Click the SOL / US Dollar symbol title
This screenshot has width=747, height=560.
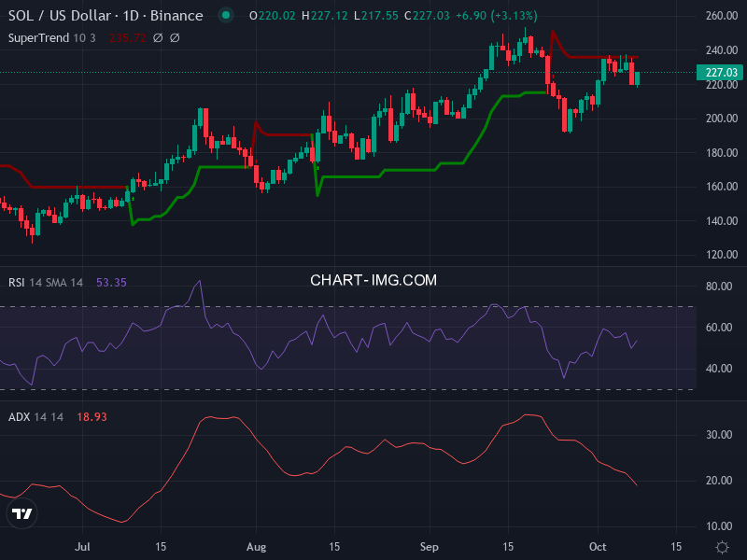coord(105,16)
